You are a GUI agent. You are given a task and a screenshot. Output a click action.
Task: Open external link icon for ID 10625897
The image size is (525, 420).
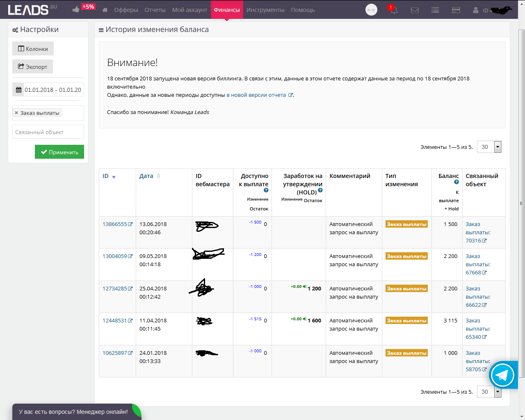tap(130, 353)
